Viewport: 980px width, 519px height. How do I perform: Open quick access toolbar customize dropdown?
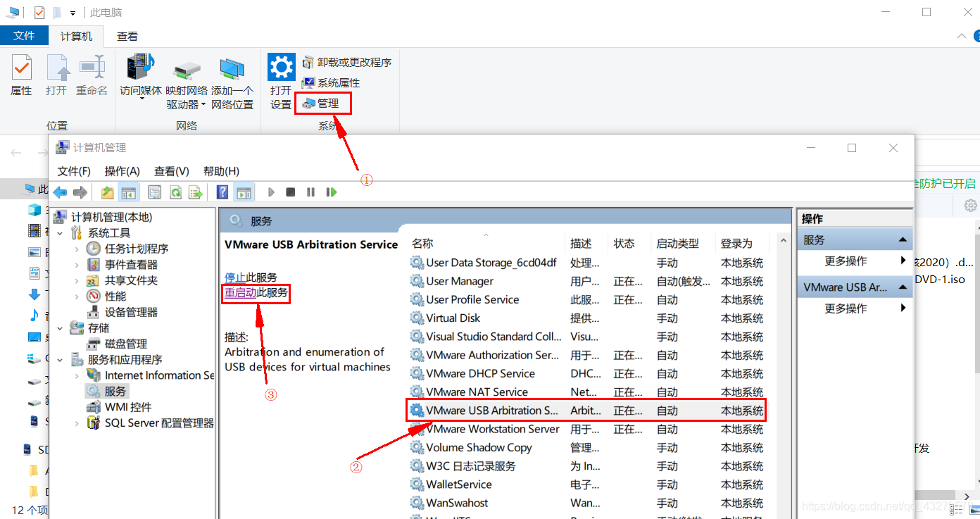pos(73,13)
